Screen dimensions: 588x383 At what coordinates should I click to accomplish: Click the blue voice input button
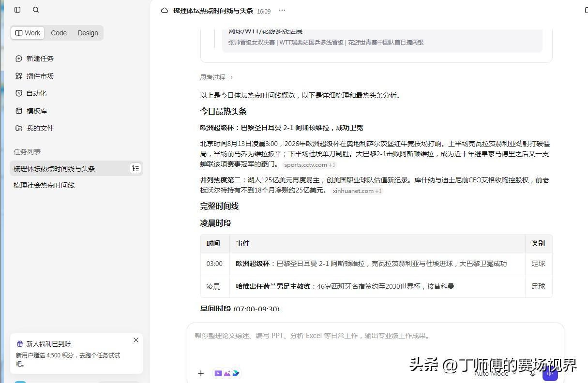550,373
